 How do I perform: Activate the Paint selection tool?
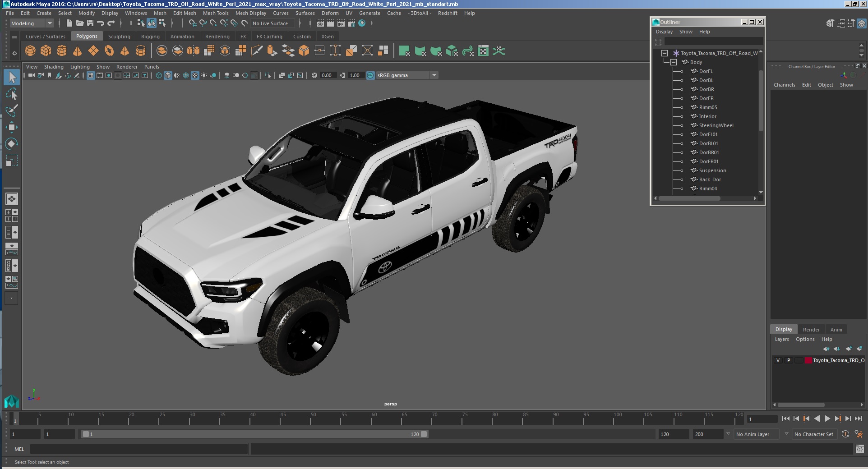pos(12,110)
